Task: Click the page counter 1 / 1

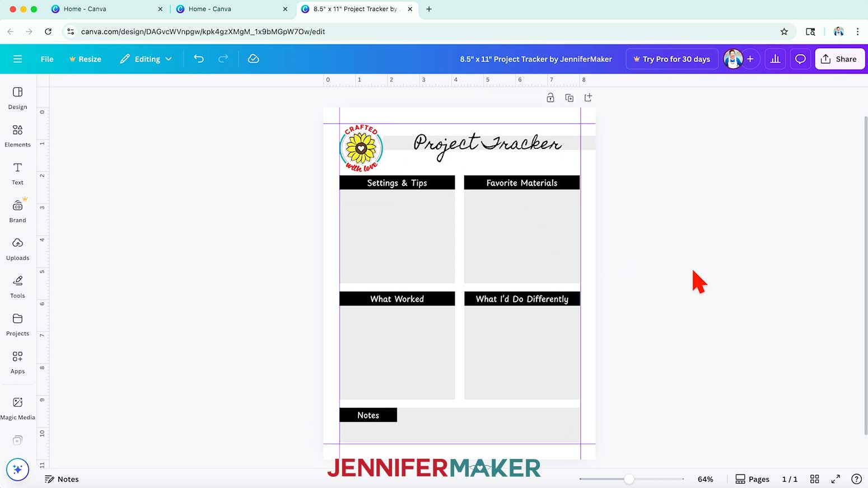Action: [x=790, y=479]
